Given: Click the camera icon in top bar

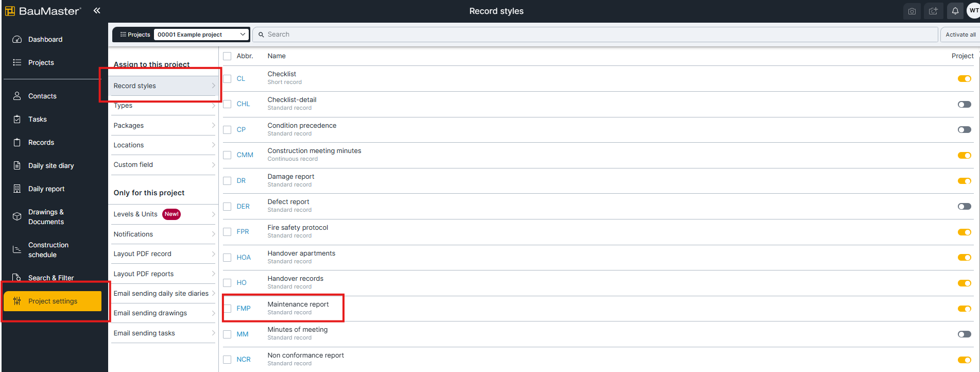Looking at the screenshot, I should 912,11.
